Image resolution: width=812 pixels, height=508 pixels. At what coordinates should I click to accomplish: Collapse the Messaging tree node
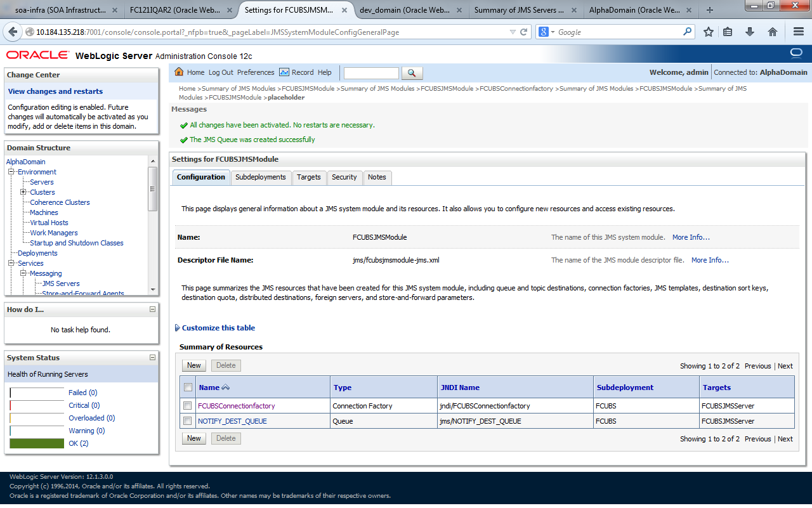coord(23,273)
